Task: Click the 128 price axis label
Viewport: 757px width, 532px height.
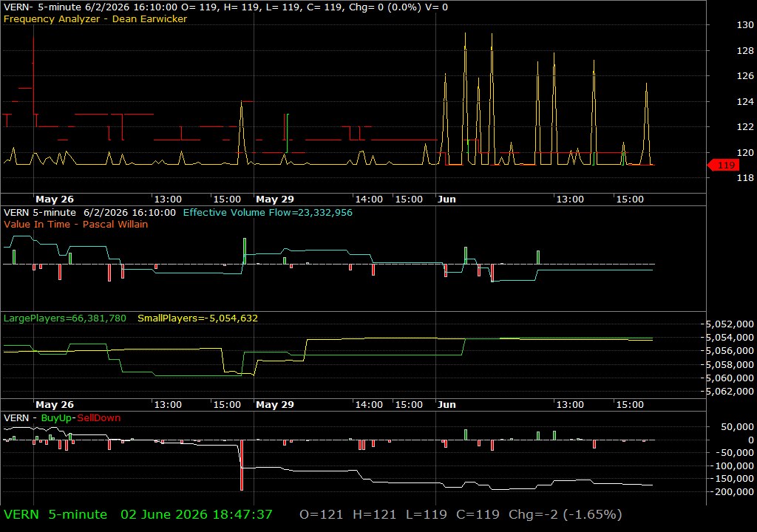Action: point(745,51)
